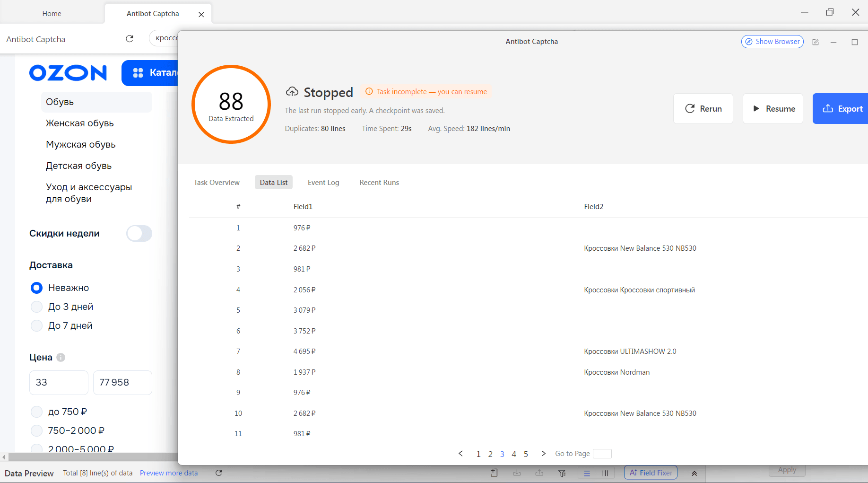Image resolution: width=868 pixels, height=483 pixels.
Task: Click the Preview more data link
Action: pyautogui.click(x=169, y=473)
